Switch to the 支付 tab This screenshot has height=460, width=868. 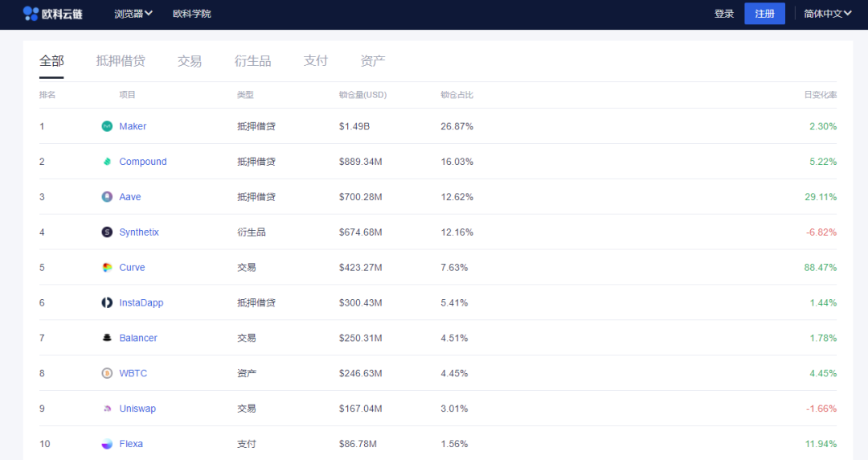click(x=316, y=61)
